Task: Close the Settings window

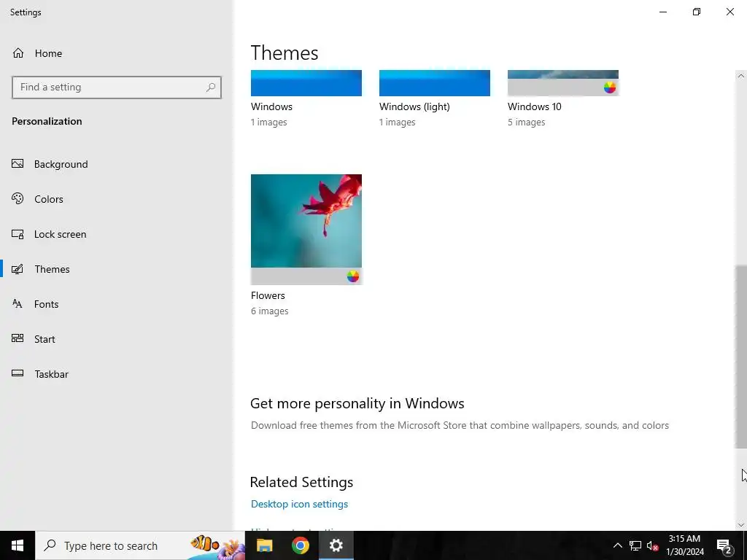Action: coord(729,12)
